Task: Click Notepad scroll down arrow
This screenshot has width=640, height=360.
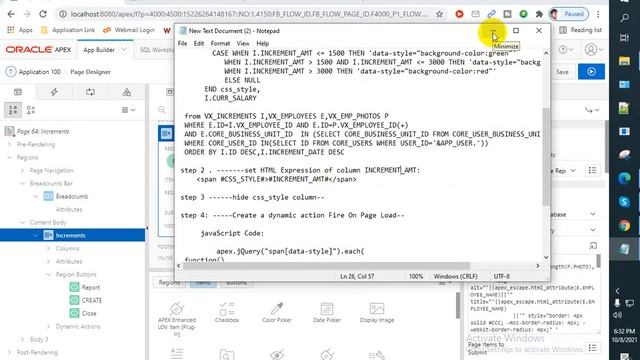Action: 546,257
